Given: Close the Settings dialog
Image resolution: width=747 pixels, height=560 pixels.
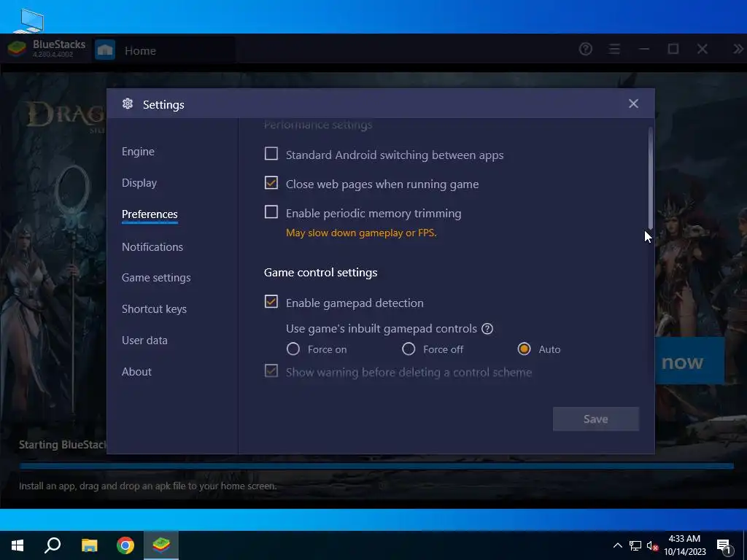Looking at the screenshot, I should point(633,104).
